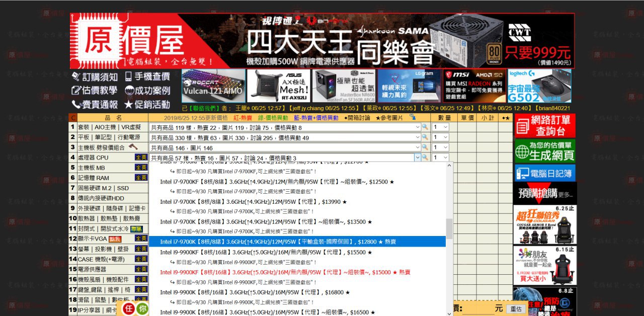This screenshot has width=644, height=316.
Task: Open quantity dropdown for row 4 CPU
Action: click(440, 157)
